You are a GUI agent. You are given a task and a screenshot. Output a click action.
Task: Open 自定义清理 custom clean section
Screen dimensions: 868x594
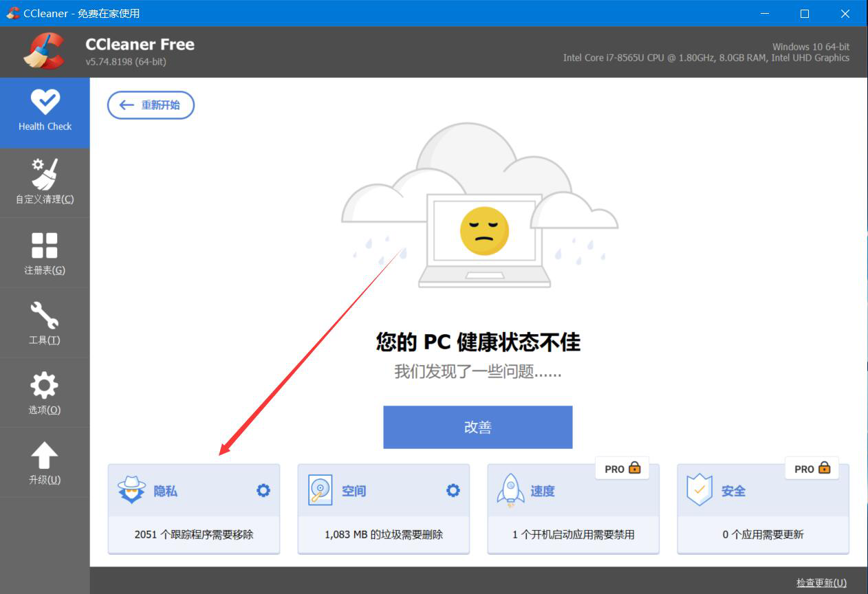click(x=45, y=183)
